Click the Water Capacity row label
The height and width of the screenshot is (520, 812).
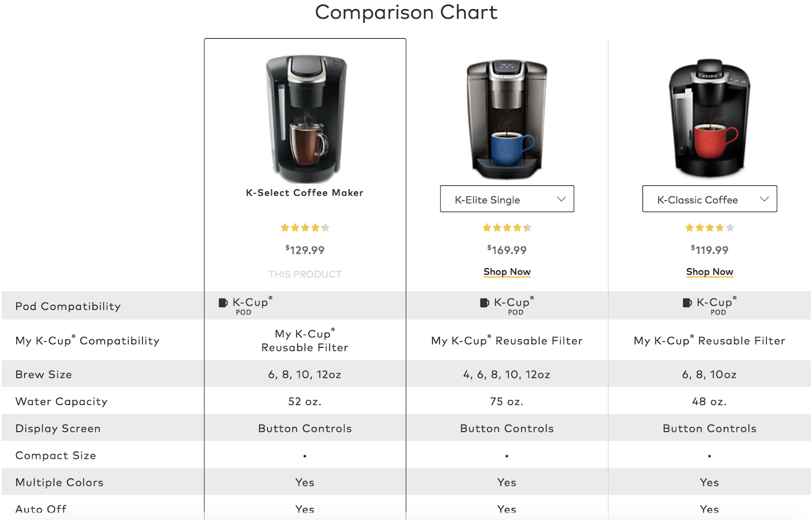61,401
